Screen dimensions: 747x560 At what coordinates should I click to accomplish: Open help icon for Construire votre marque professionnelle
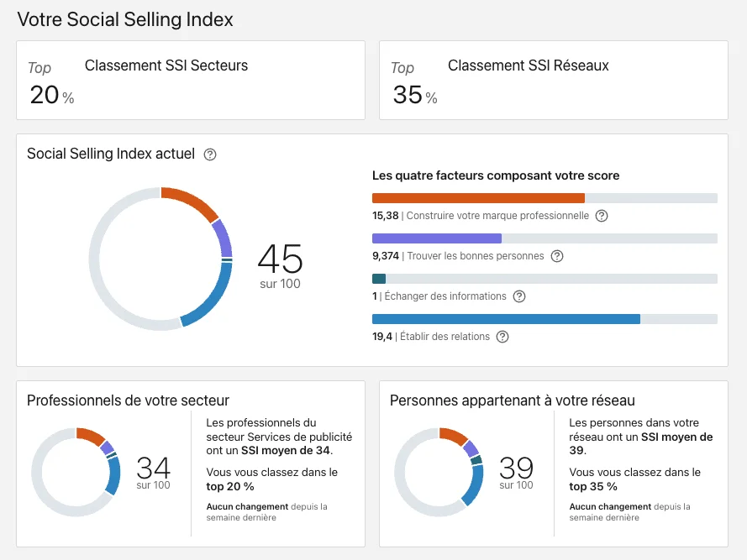(x=602, y=216)
